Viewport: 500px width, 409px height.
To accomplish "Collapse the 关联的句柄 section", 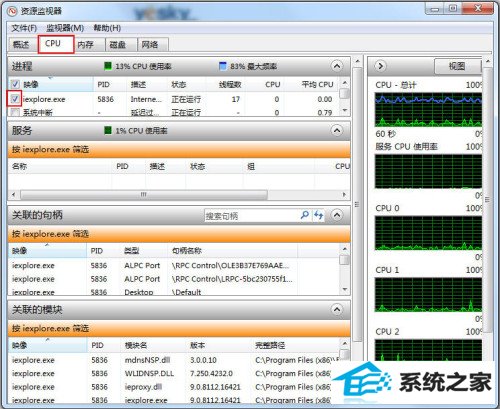I will [337, 215].
